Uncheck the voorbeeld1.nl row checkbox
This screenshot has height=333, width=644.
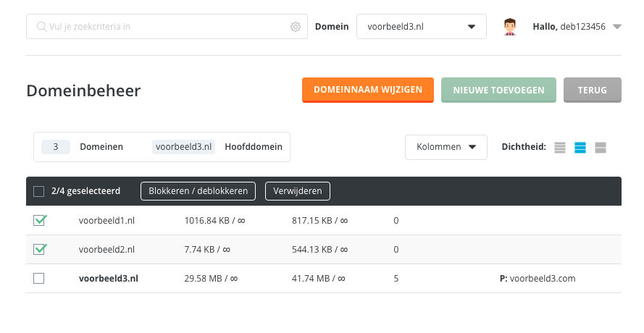point(39,221)
